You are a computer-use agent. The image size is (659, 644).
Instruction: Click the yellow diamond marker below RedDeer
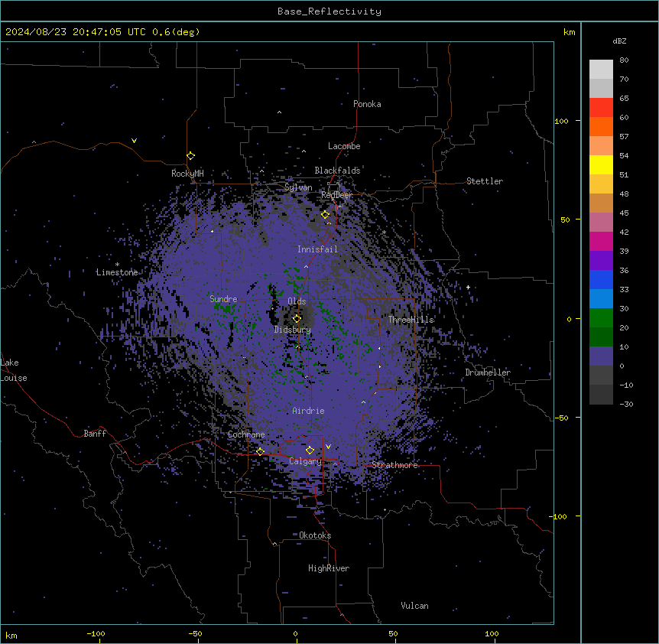325,215
